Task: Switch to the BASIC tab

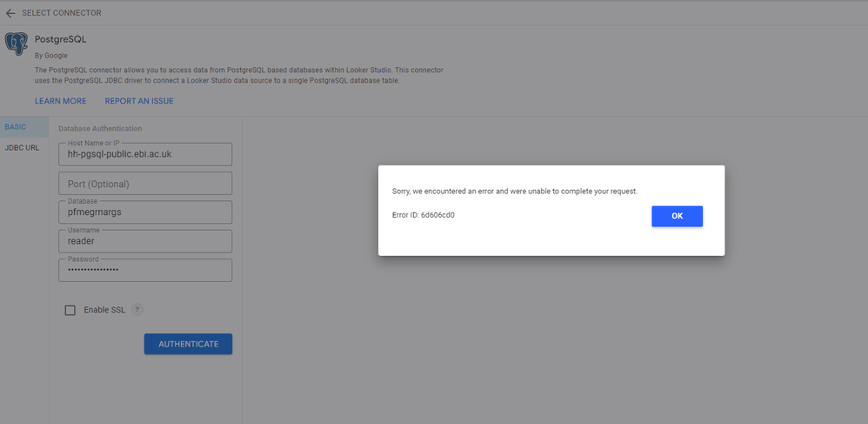Action: (24, 127)
